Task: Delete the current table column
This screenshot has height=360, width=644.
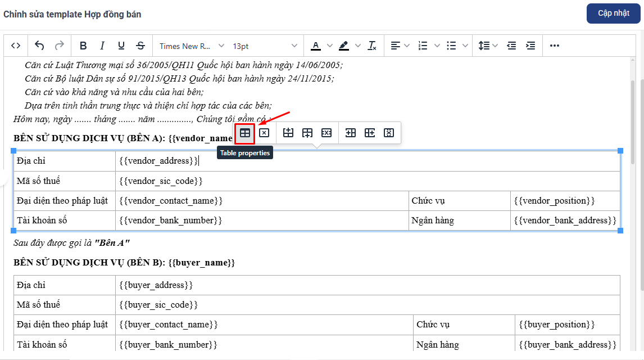Action: [389, 133]
